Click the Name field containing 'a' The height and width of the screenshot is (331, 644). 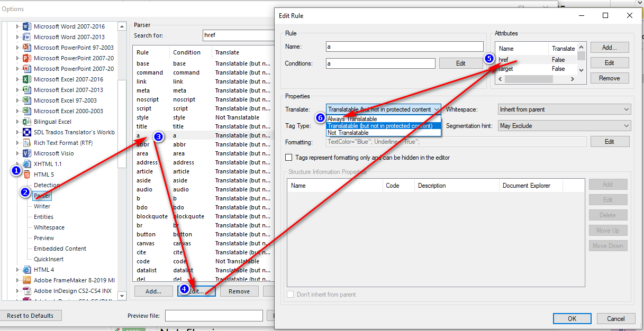pyautogui.click(x=405, y=47)
